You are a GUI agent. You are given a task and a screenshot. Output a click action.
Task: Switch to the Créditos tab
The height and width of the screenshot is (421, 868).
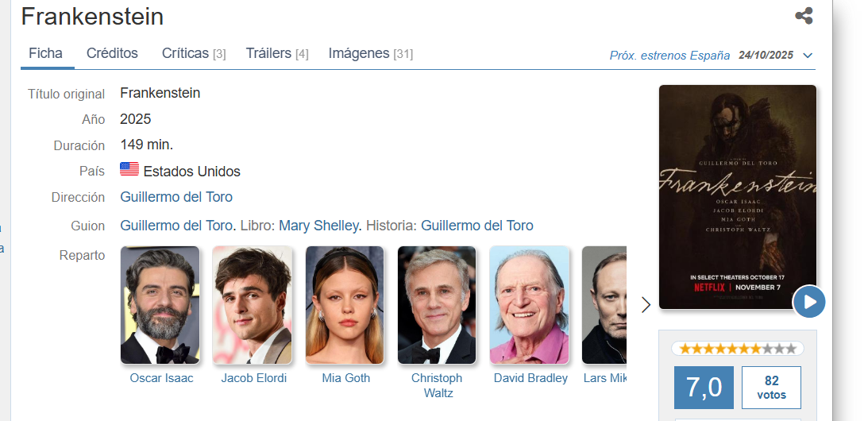point(112,53)
